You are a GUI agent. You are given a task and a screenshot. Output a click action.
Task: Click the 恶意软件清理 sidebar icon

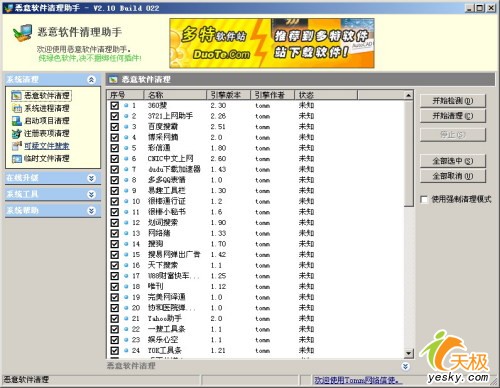[17, 96]
